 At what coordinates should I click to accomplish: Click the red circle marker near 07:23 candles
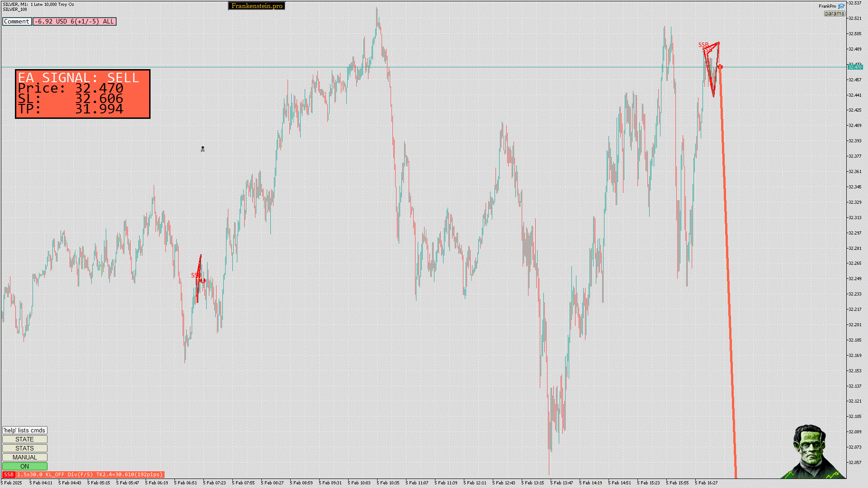(x=203, y=281)
